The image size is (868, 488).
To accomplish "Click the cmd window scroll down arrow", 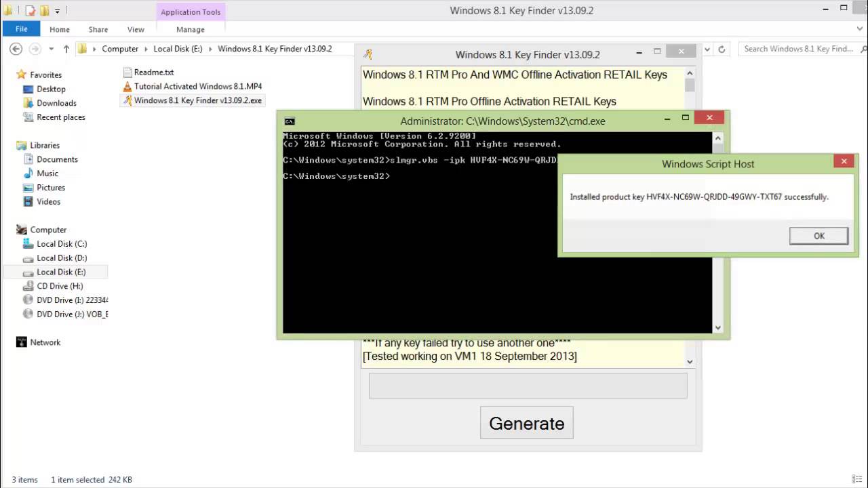I will (717, 327).
